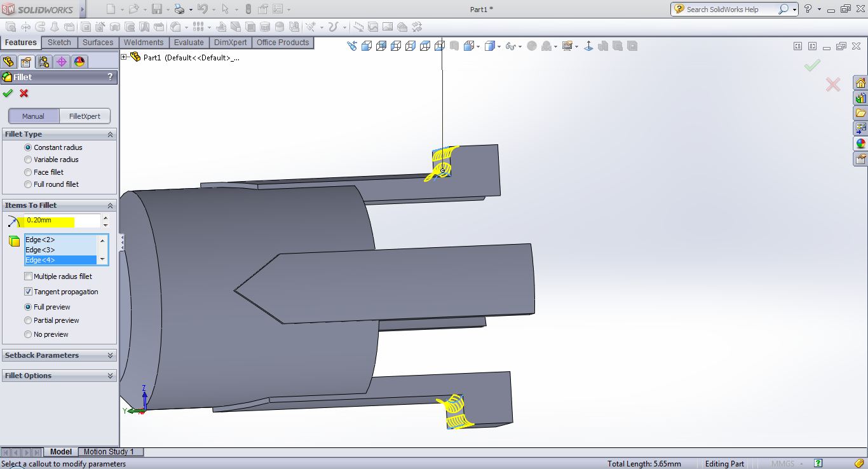Switch to the FilletXpert mode button
Screen dimensions: 868x469
[x=85, y=116]
